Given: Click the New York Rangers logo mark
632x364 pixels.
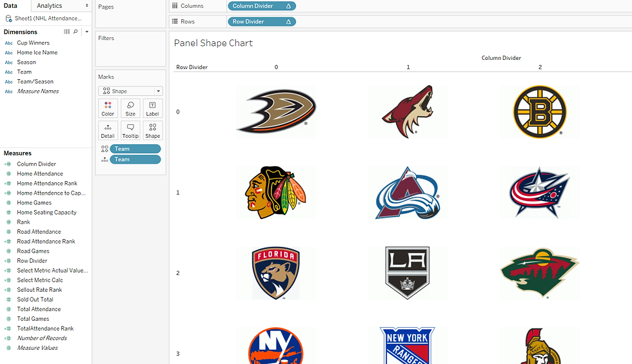Looking at the screenshot, I should point(408,345).
